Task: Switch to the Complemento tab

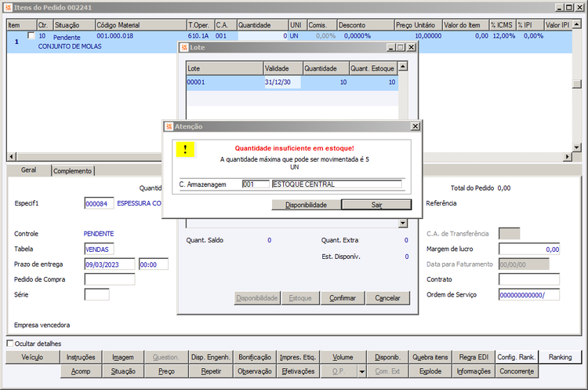Action: pyautogui.click(x=72, y=171)
